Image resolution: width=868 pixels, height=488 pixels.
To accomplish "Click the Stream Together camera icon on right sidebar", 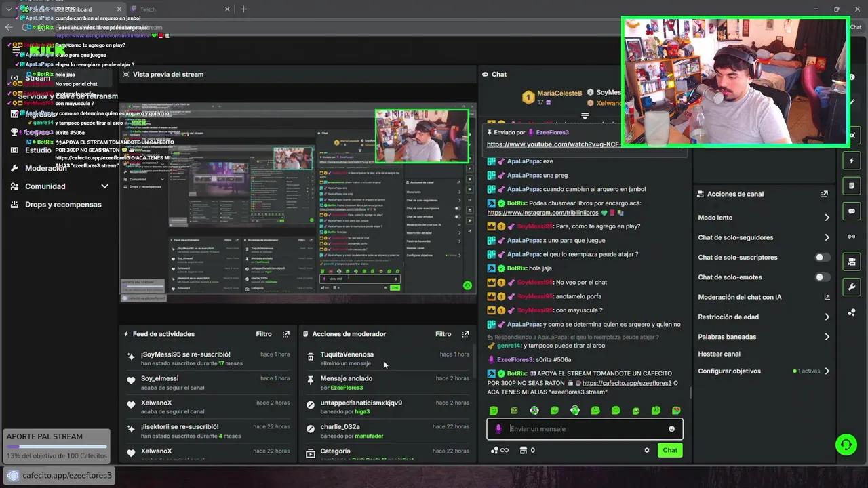I will click(x=852, y=262).
